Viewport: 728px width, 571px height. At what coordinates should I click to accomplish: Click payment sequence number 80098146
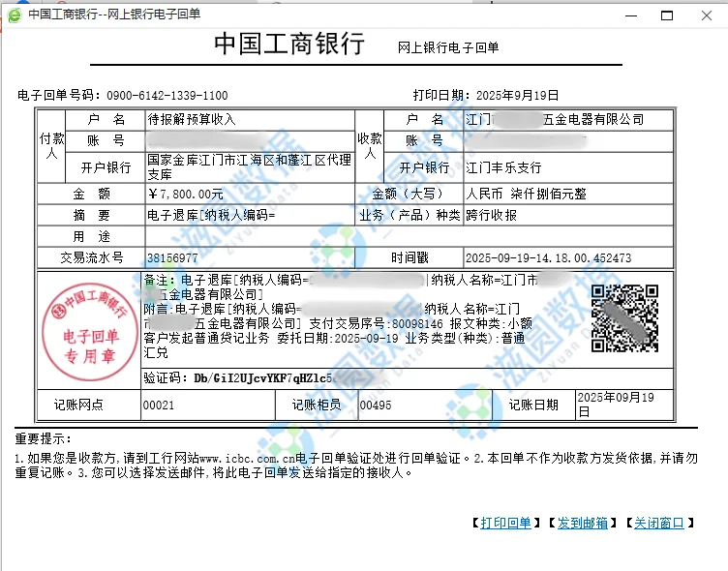(x=417, y=323)
